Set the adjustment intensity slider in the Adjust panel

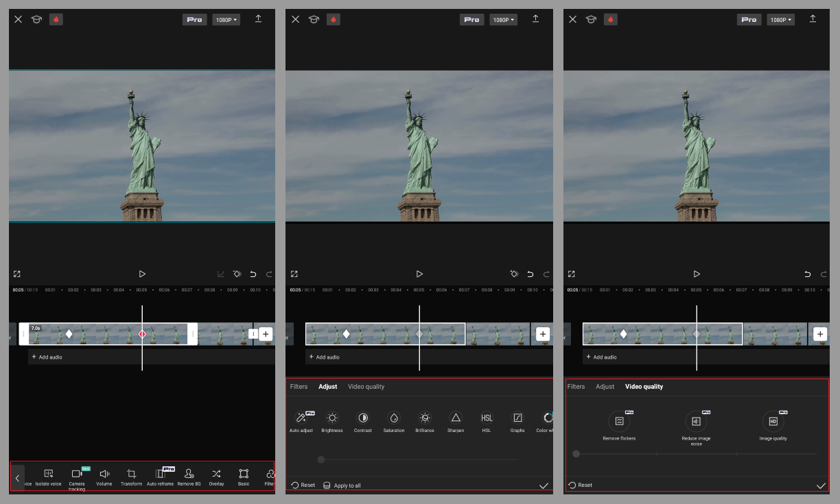coord(419,459)
